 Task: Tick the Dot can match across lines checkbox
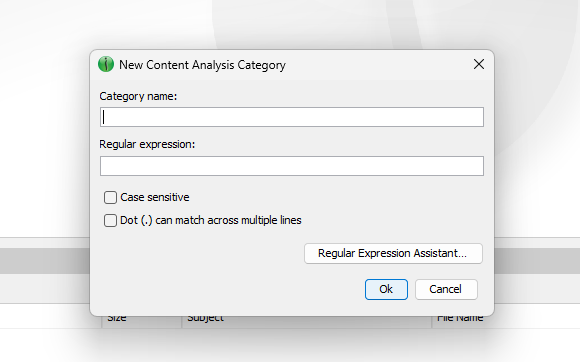[x=110, y=220]
